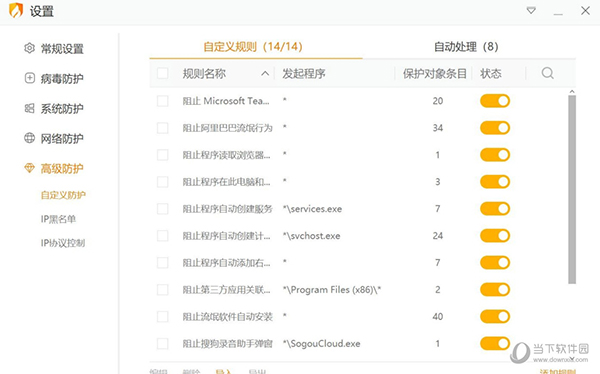Disable the 阻止 Microsoft Tea... rule switch

click(x=495, y=101)
